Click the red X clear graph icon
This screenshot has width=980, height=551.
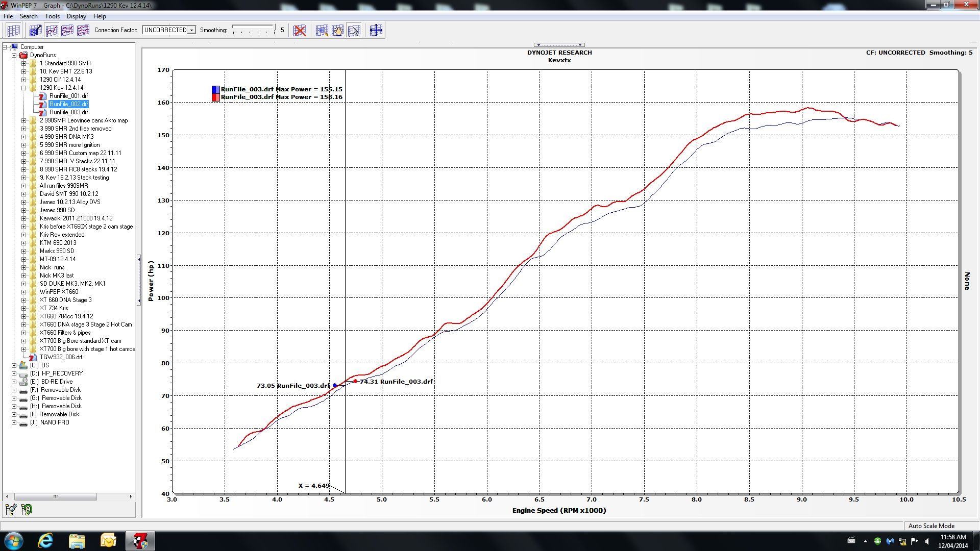300,31
